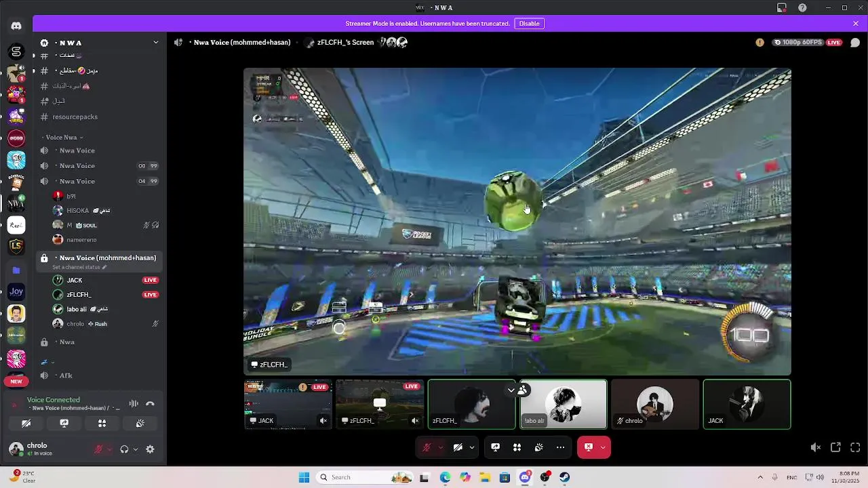Open Microsoft Edge from taskbar
The image size is (868, 488).
coord(445,477)
